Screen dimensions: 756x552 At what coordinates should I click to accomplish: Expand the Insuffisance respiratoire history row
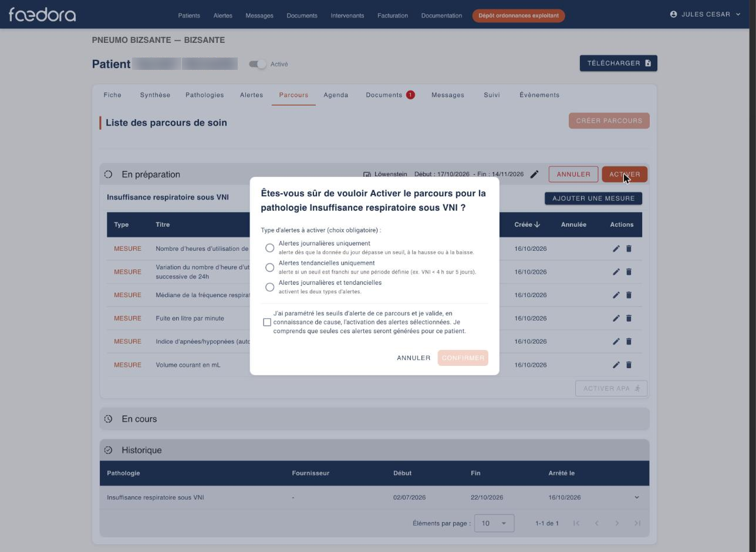[x=637, y=497]
